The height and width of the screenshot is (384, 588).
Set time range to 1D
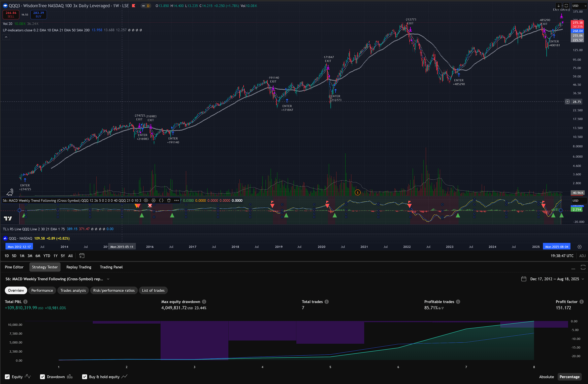click(7, 256)
